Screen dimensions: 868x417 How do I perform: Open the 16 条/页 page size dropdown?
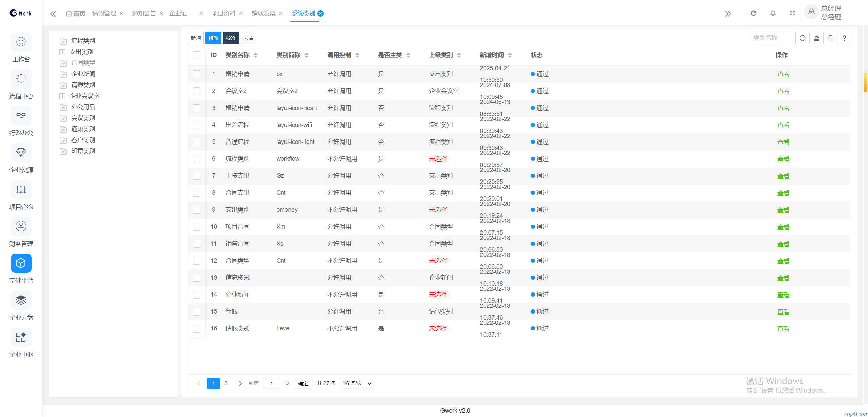357,383
